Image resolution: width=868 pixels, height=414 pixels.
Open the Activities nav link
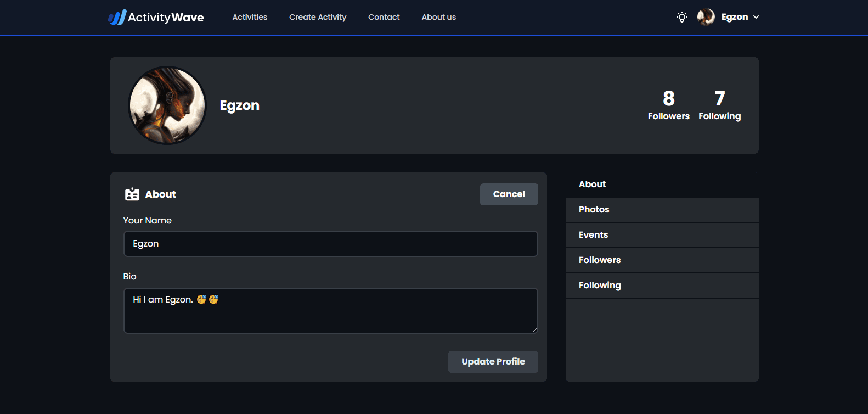coord(250,17)
